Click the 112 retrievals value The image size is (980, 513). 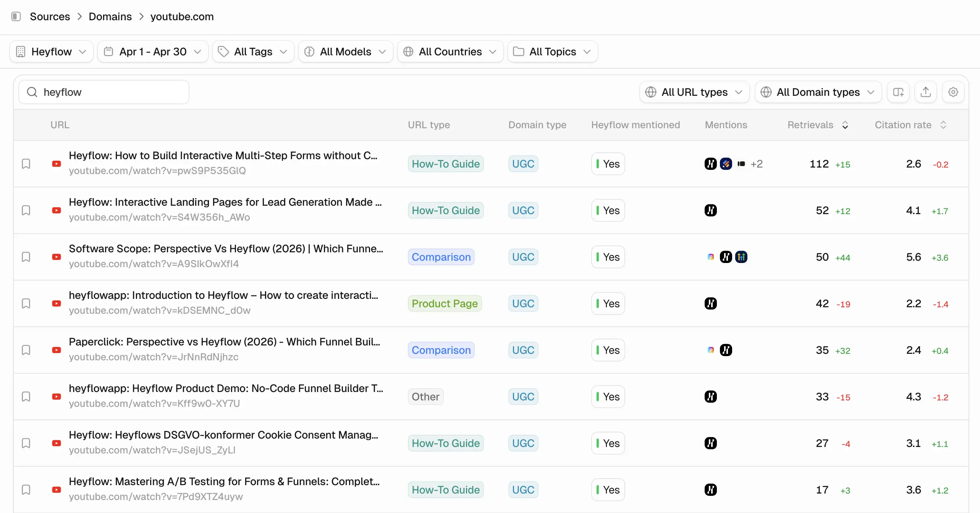pyautogui.click(x=819, y=164)
